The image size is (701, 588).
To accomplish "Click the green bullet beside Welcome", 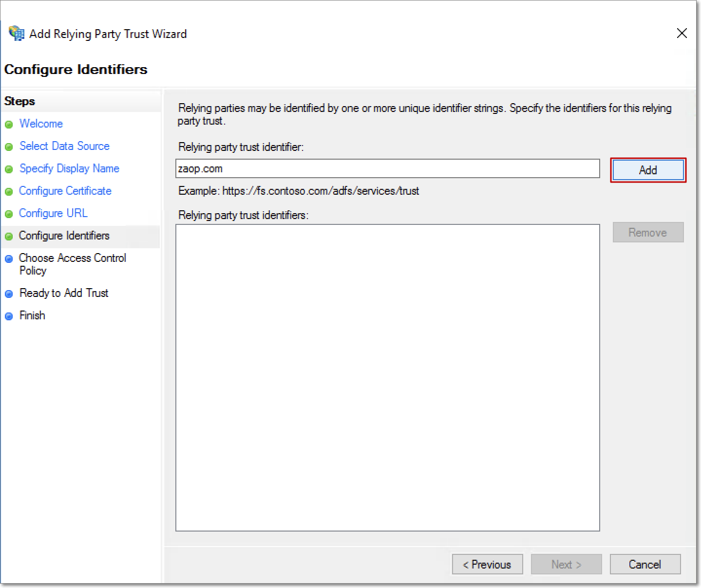I will pyautogui.click(x=9, y=125).
